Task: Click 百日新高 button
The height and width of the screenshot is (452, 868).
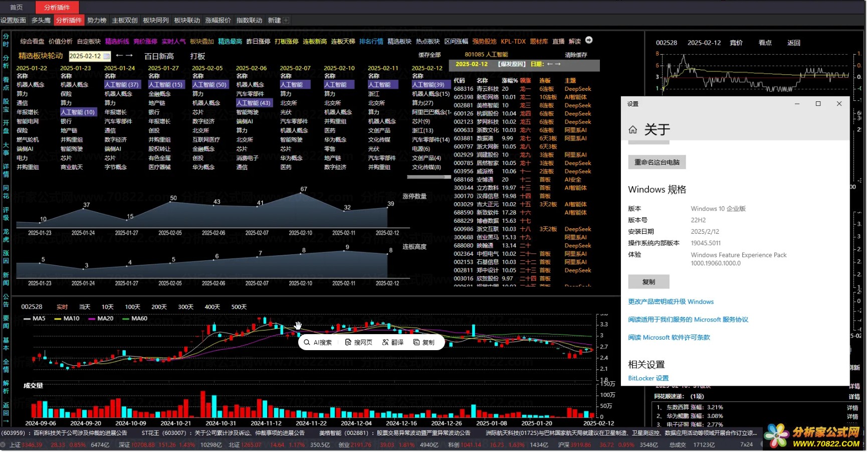Action: 159,56
